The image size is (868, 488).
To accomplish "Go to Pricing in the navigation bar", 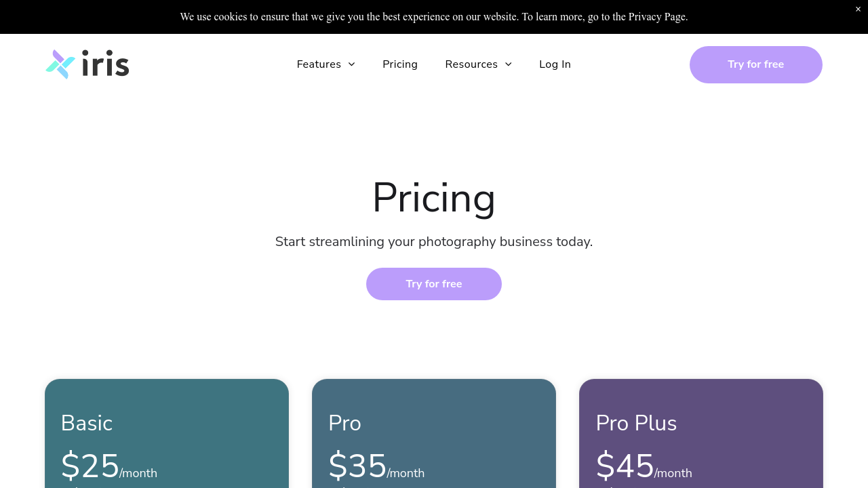I will pyautogui.click(x=400, y=64).
